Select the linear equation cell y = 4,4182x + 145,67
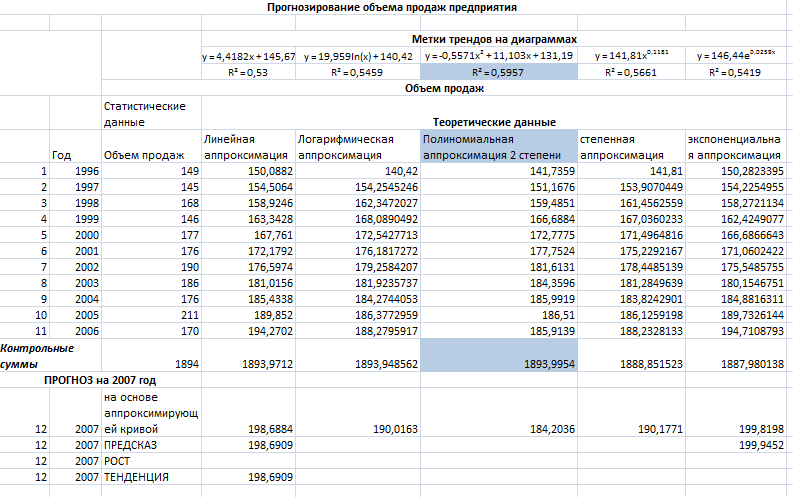 click(x=248, y=56)
